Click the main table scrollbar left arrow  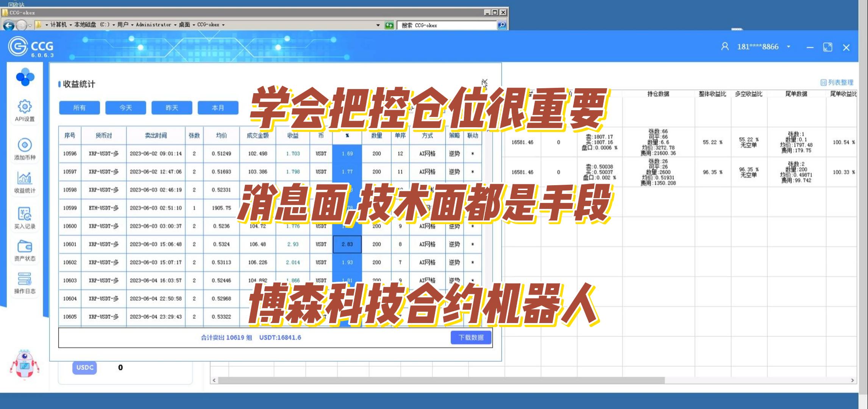pos(214,380)
